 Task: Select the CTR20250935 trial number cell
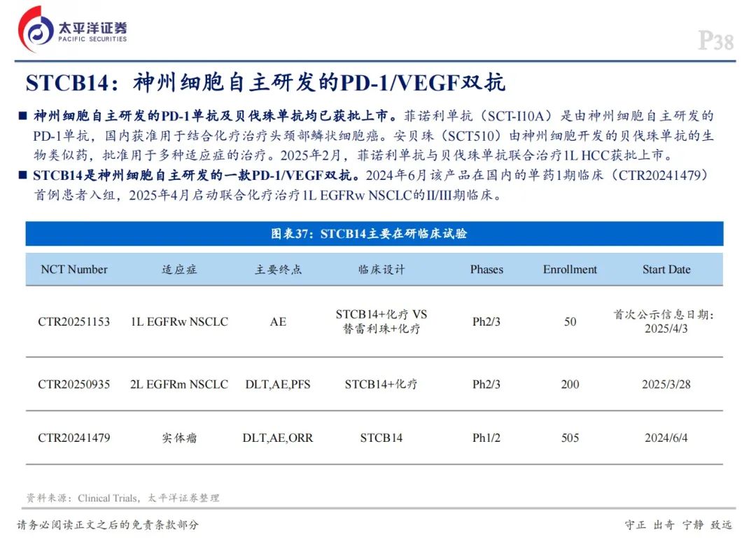[74, 384]
